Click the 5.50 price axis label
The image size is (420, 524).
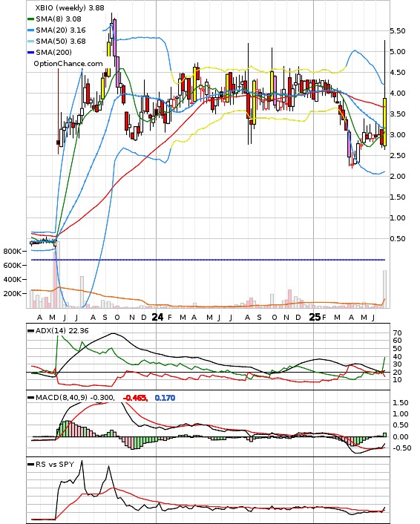click(398, 31)
